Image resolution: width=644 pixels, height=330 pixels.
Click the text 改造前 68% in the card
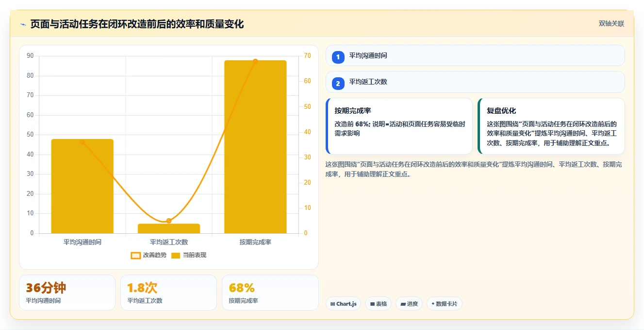(x=352, y=124)
